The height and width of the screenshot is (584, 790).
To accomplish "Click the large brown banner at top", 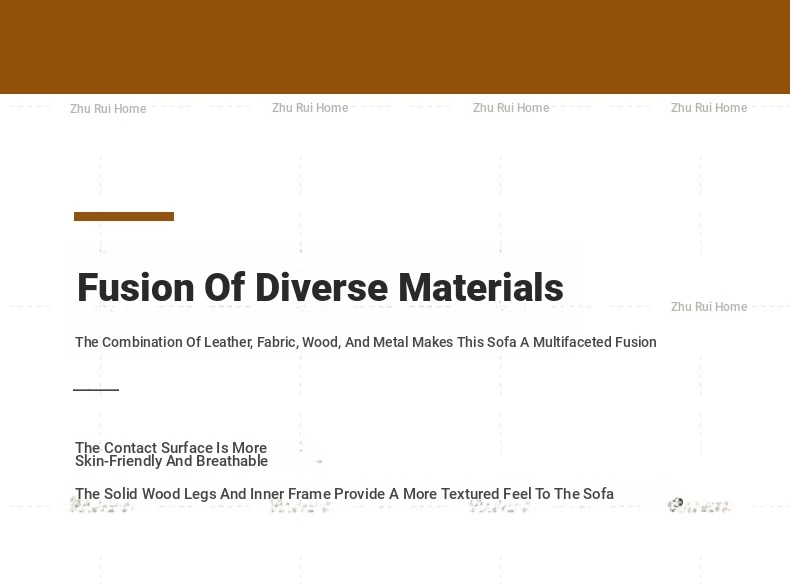I will (x=395, y=47).
